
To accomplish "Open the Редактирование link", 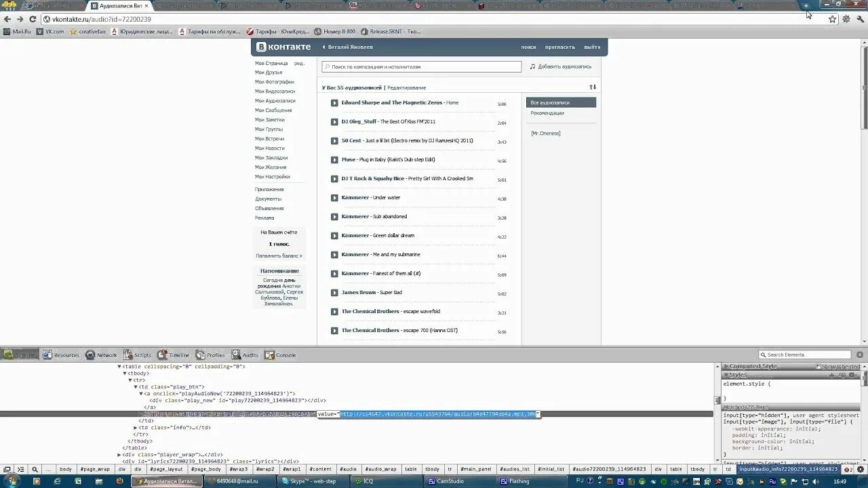I will [407, 87].
